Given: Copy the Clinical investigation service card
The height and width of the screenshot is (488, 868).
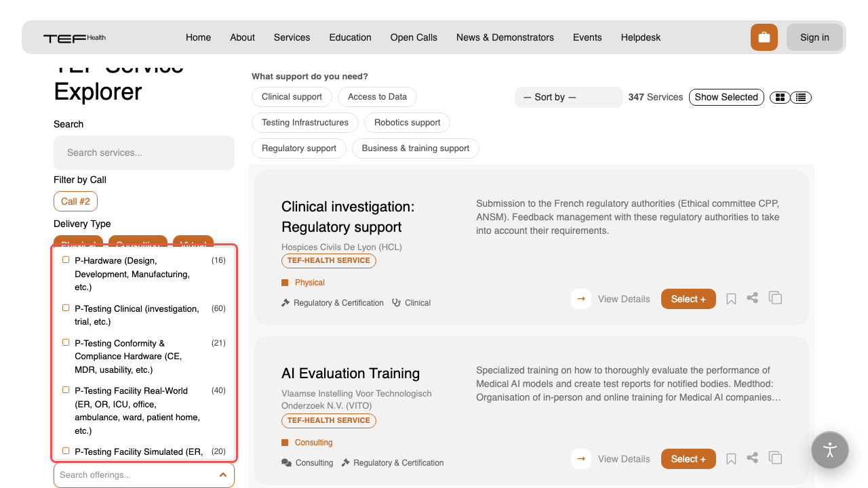Looking at the screenshot, I should click(x=775, y=298).
